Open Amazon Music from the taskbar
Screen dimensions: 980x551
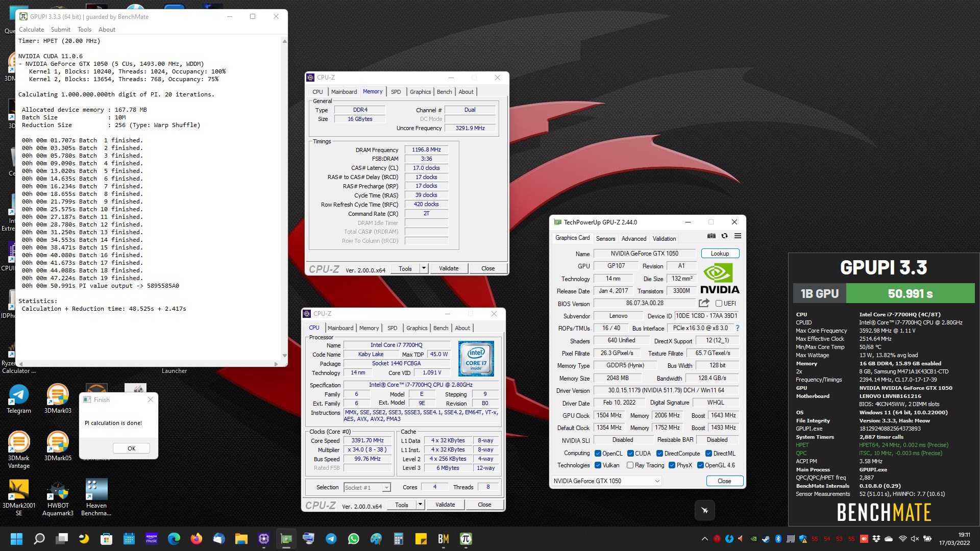click(x=152, y=539)
